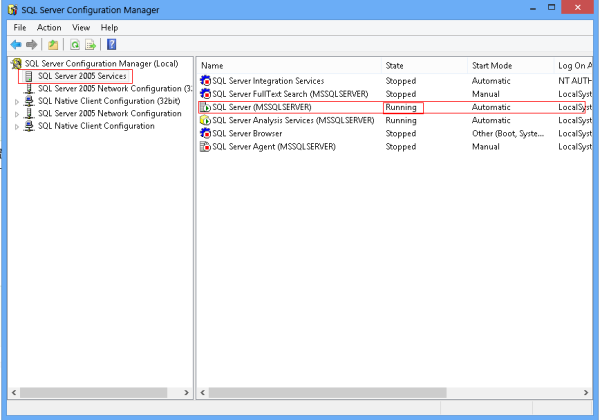600x420 pixels.
Task: Click 'Other (Boot, Syste...' start mode cell
Action: (508, 133)
